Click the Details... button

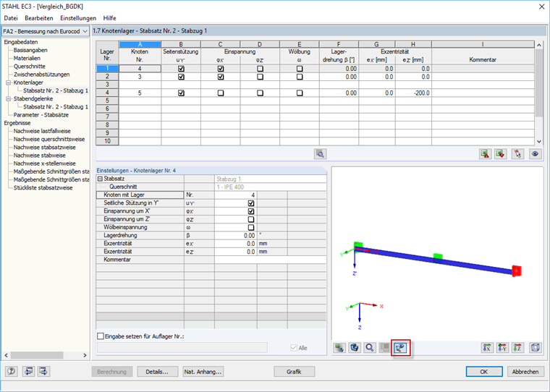tap(157, 372)
